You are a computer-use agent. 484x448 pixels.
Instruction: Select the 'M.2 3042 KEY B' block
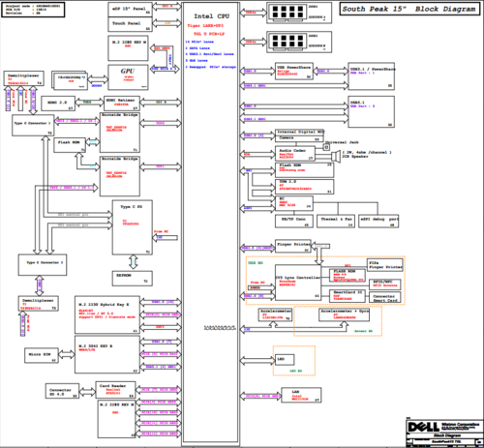click(107, 354)
